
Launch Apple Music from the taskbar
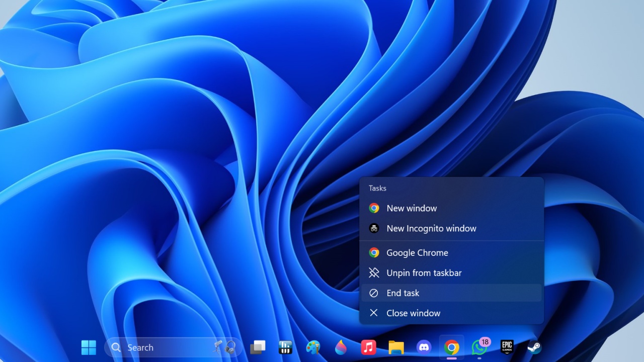click(x=368, y=347)
